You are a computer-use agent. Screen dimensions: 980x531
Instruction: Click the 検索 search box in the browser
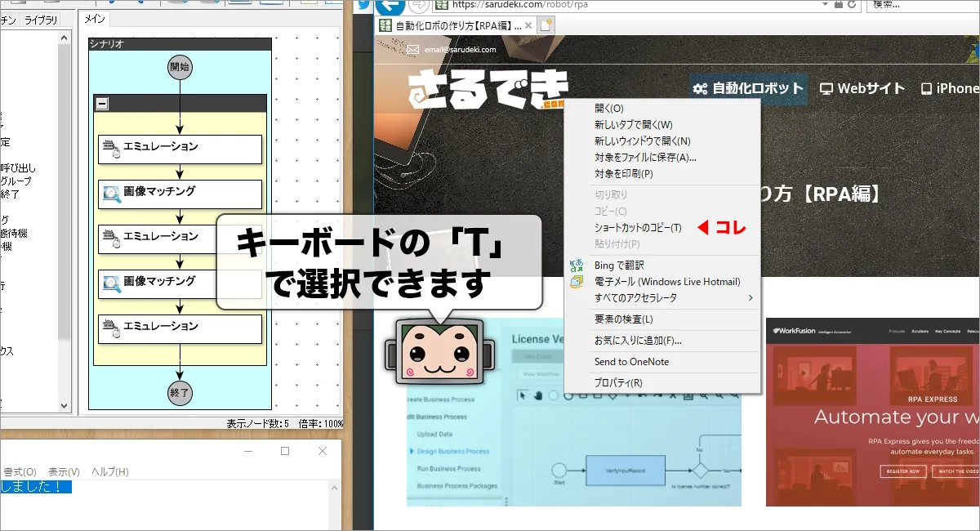click(923, 5)
